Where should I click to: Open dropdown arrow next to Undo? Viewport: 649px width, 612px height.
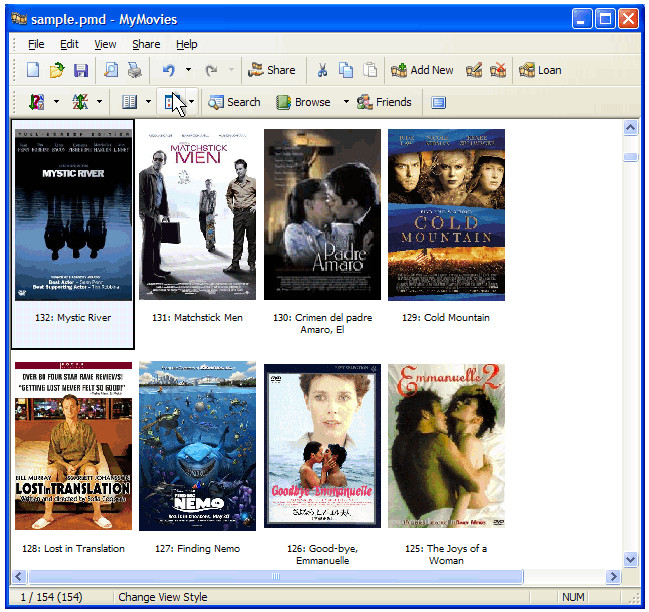(x=188, y=70)
